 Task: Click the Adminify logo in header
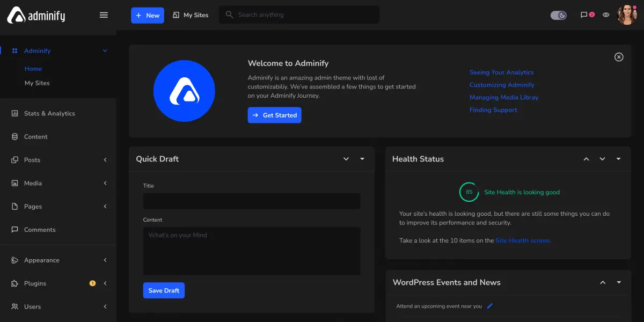click(36, 15)
